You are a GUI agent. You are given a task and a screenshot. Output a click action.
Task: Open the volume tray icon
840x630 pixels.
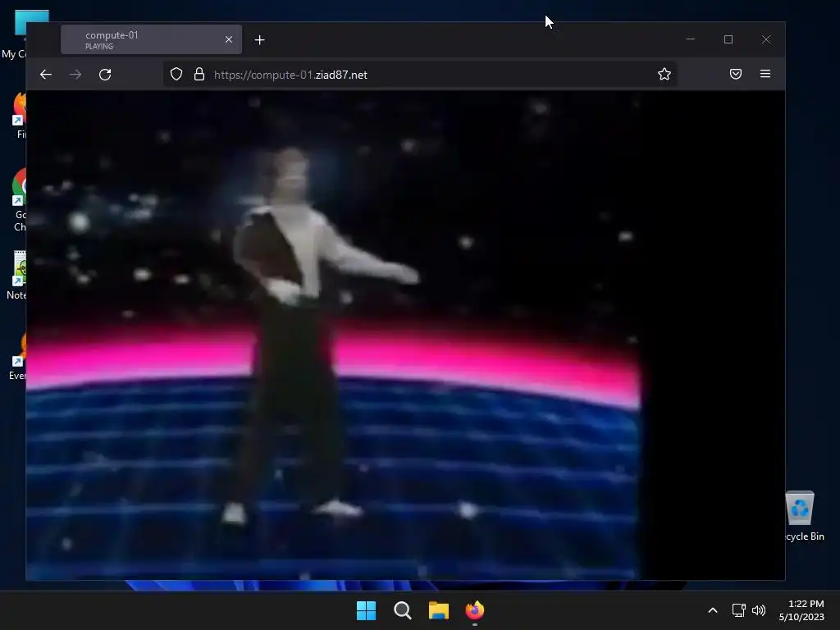tap(759, 610)
